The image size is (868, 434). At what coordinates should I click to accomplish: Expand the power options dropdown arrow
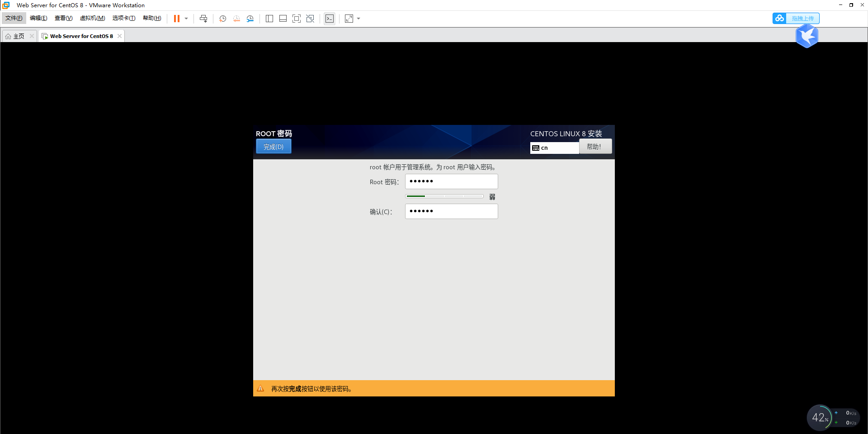186,19
